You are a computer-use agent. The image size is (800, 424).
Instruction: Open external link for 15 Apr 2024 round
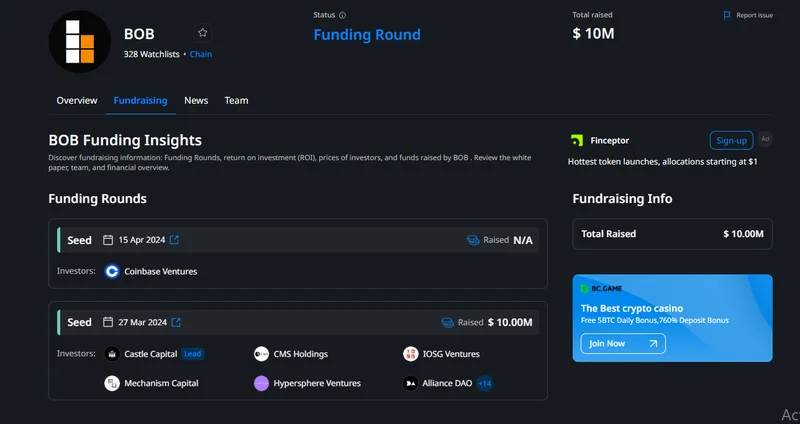(x=174, y=240)
